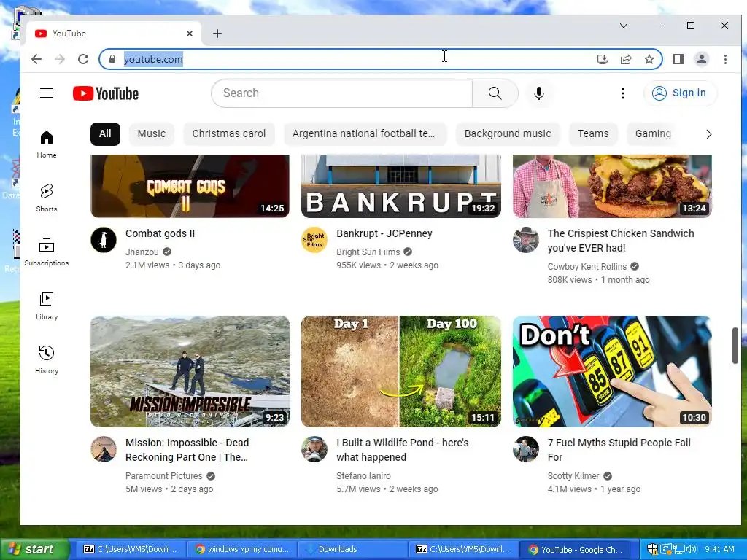Click the Scotty Kilmer channel name

click(x=573, y=475)
